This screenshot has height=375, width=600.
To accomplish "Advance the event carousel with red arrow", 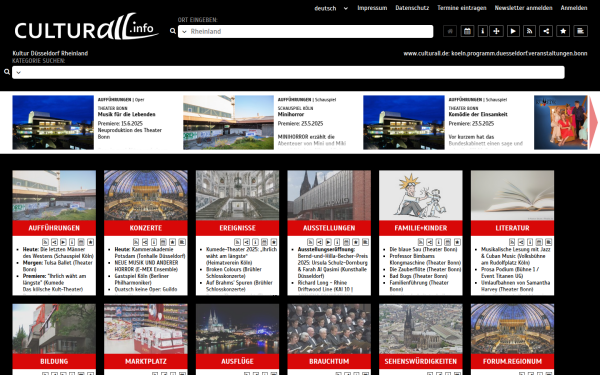I will (x=593, y=122).
